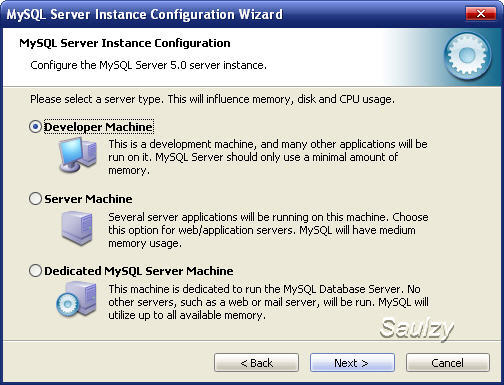Choose the Server Machine option
This screenshot has width=504, height=385.
tap(35, 199)
